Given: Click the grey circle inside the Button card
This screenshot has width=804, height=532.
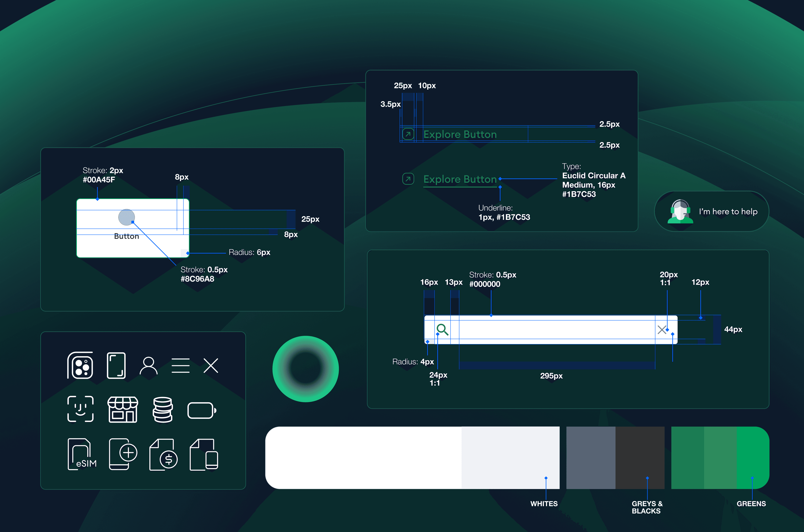Looking at the screenshot, I should pos(127,217).
